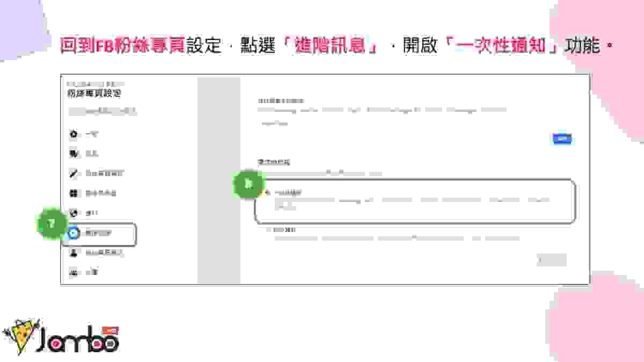This screenshot has width=644, height=362.
Task: Select the Templates and Tabs grid icon
Action: click(x=74, y=193)
